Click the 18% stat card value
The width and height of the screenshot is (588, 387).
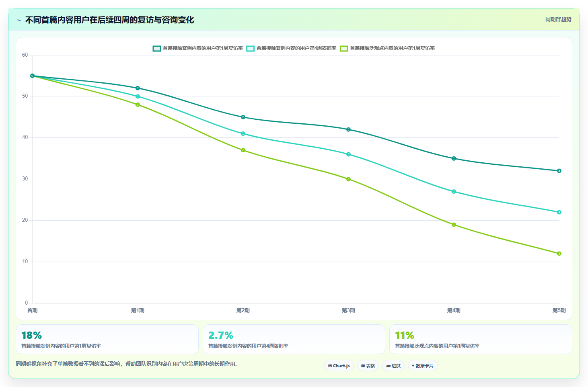pos(31,335)
